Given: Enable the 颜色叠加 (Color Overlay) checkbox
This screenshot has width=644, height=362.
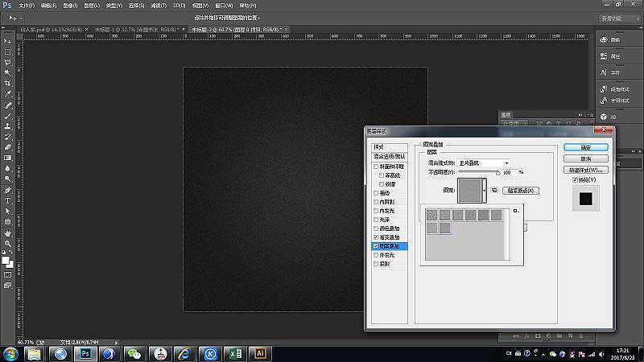Looking at the screenshot, I should [x=375, y=229].
